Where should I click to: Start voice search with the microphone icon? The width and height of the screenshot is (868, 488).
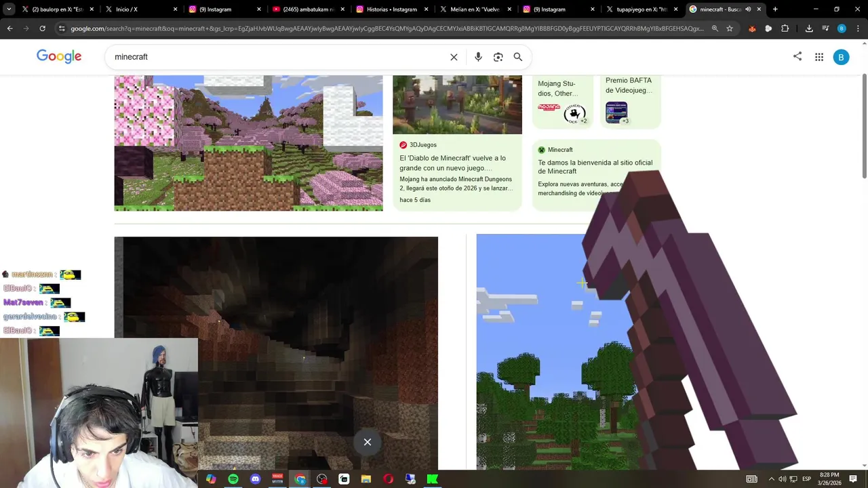coord(478,57)
